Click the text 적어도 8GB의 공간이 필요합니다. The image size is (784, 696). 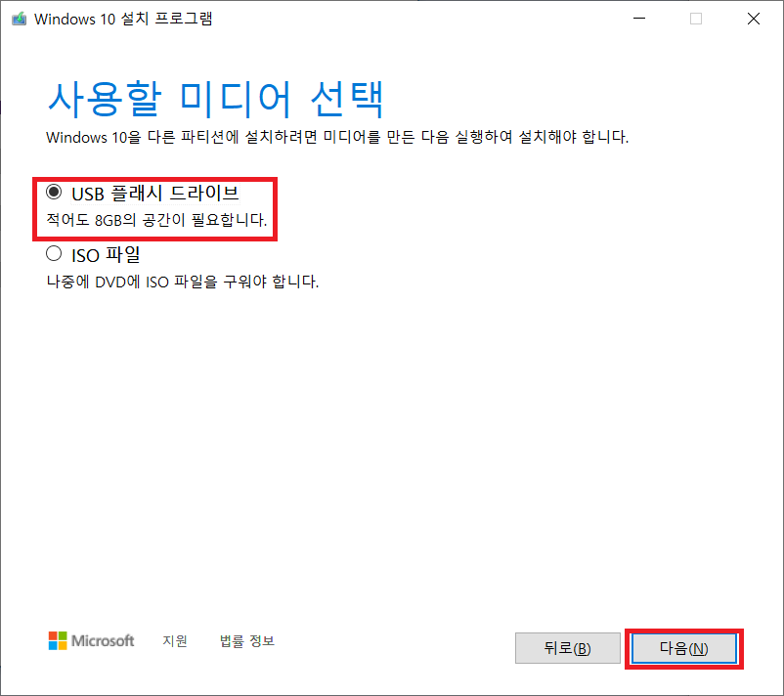click(156, 220)
